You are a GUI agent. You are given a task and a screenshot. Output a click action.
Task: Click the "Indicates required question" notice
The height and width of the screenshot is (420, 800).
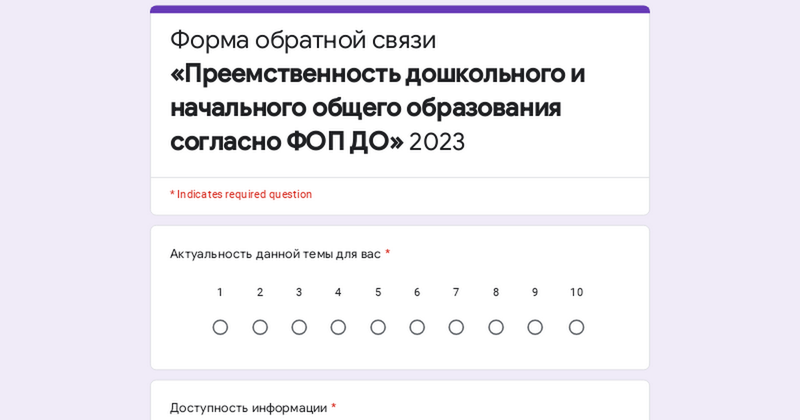click(244, 195)
